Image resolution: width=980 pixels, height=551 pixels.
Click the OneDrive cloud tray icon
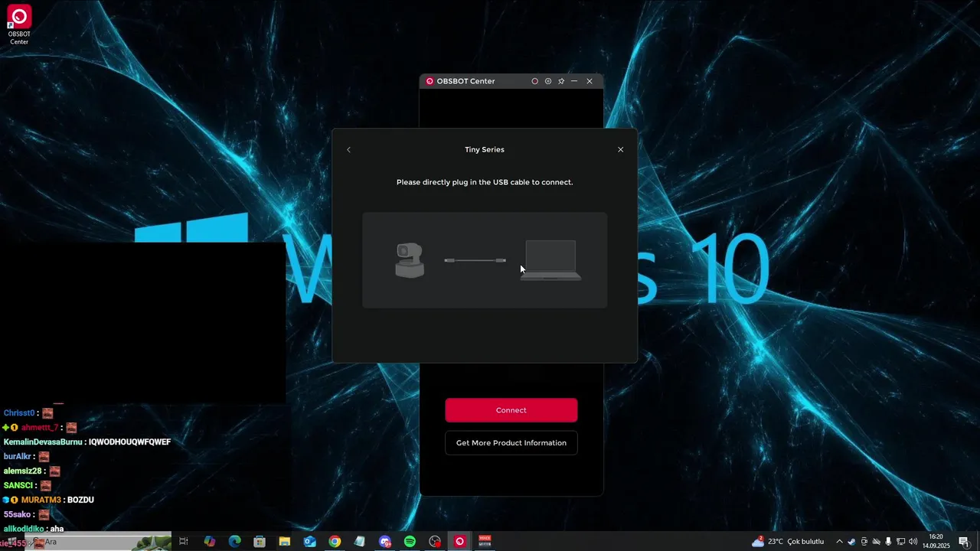[x=877, y=542]
